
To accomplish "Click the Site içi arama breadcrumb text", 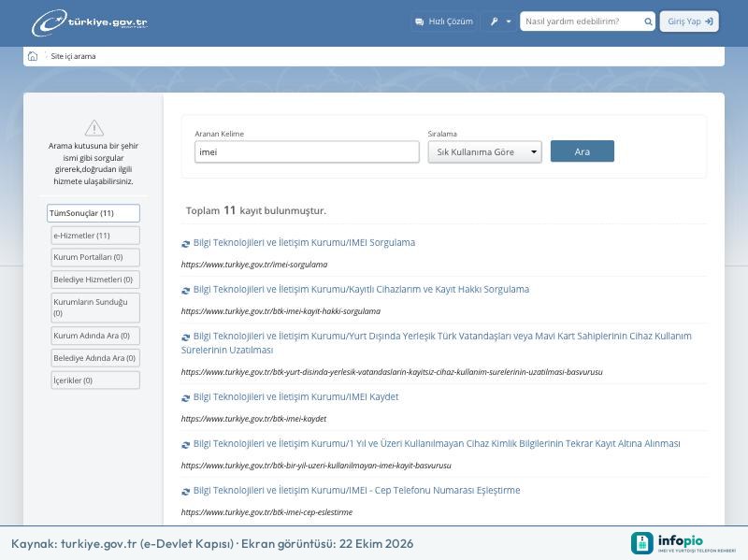I will coord(73,56).
